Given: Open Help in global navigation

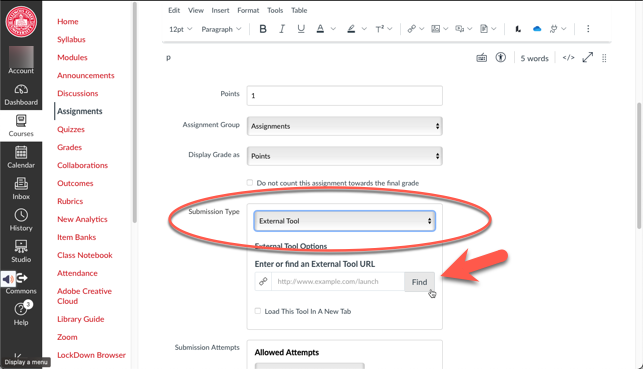Looking at the screenshot, I should (21, 314).
